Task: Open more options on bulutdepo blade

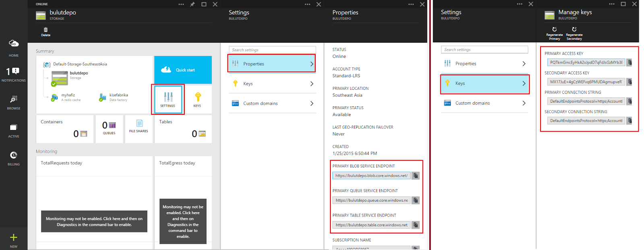Action: [181, 4]
